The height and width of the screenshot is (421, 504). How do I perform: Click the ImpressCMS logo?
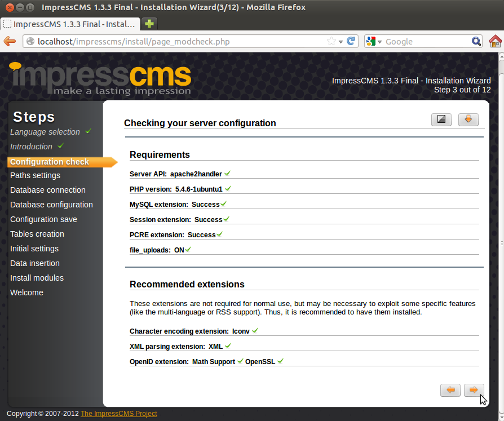coord(100,79)
